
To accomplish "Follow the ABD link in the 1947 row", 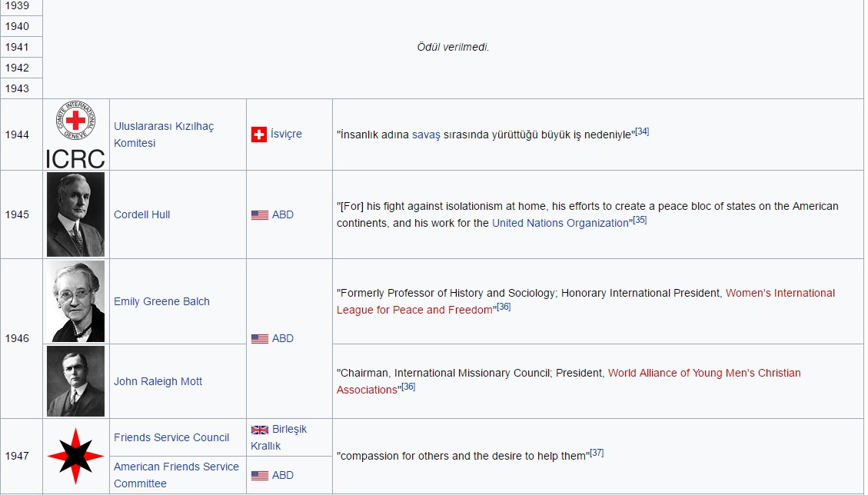I will pyautogui.click(x=283, y=475).
